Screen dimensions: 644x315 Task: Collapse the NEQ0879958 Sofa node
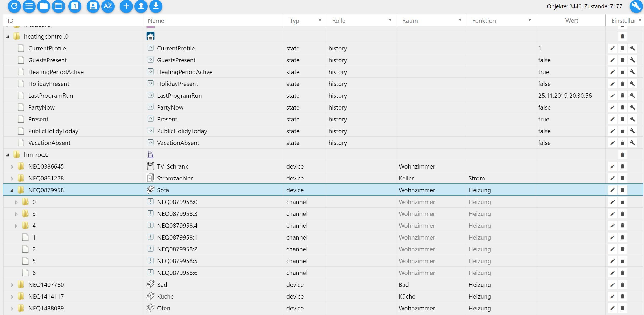[x=12, y=190]
